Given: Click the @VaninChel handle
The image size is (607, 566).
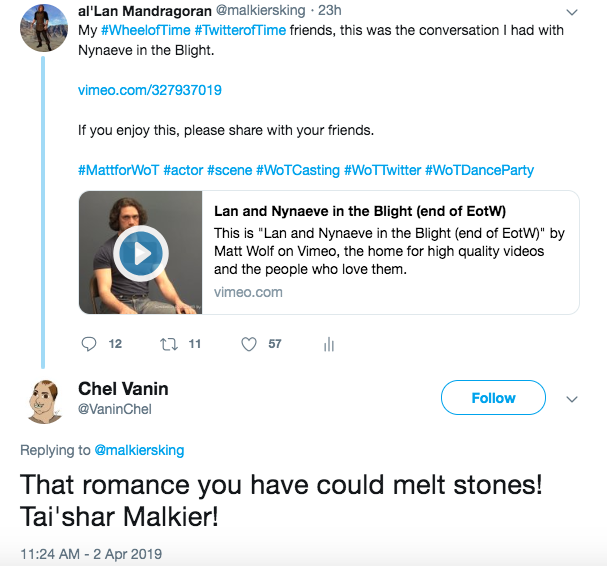Looking at the screenshot, I should pyautogui.click(x=115, y=409).
